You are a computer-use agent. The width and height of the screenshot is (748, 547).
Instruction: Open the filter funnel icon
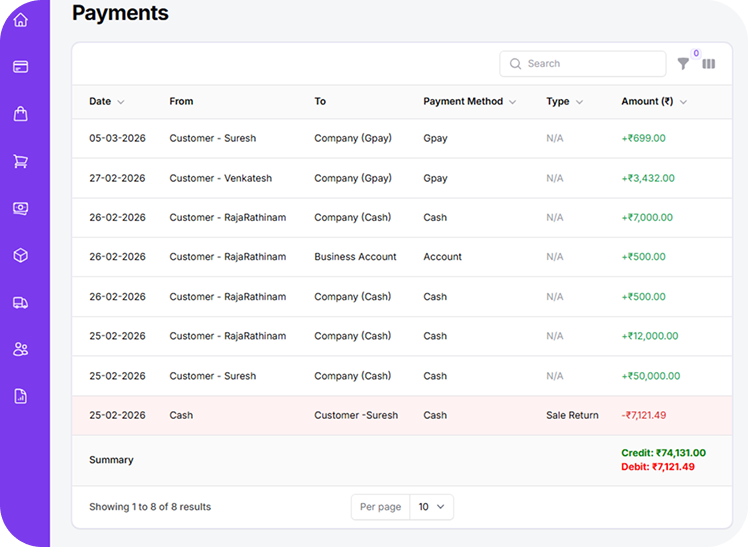[x=683, y=64]
